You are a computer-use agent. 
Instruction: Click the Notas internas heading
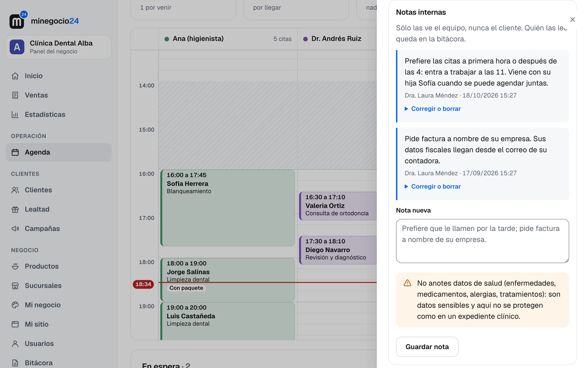click(421, 12)
